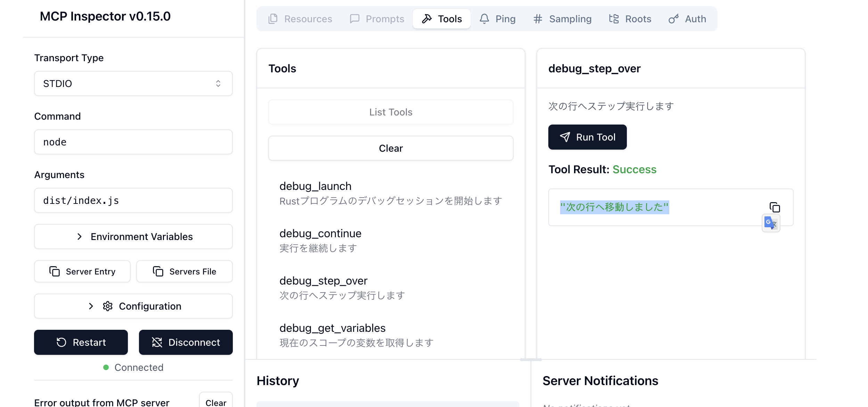Screen dimensions: 868x407
Task: Click the paper plane icon on Run Tool
Action: [x=565, y=137]
